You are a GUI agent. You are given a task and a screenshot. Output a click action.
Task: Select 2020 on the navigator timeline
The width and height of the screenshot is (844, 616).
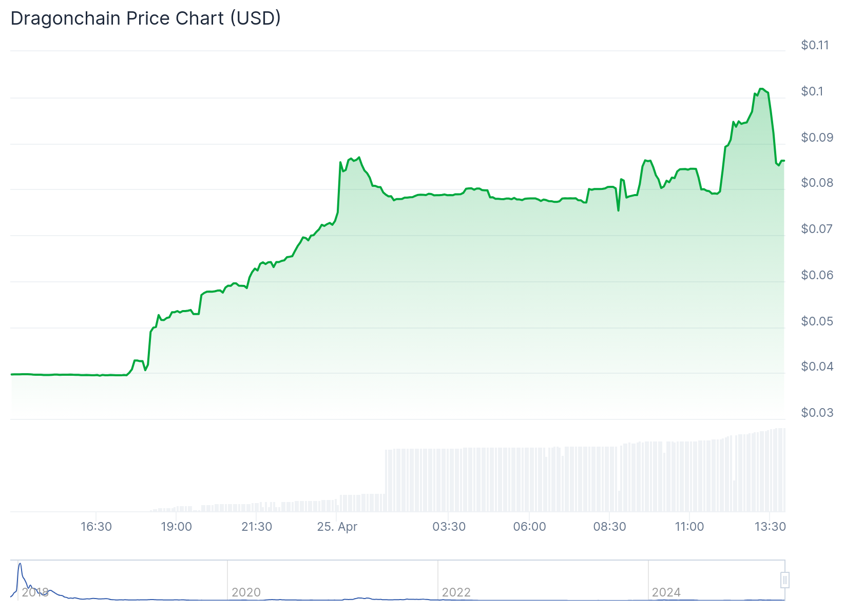pos(246,592)
